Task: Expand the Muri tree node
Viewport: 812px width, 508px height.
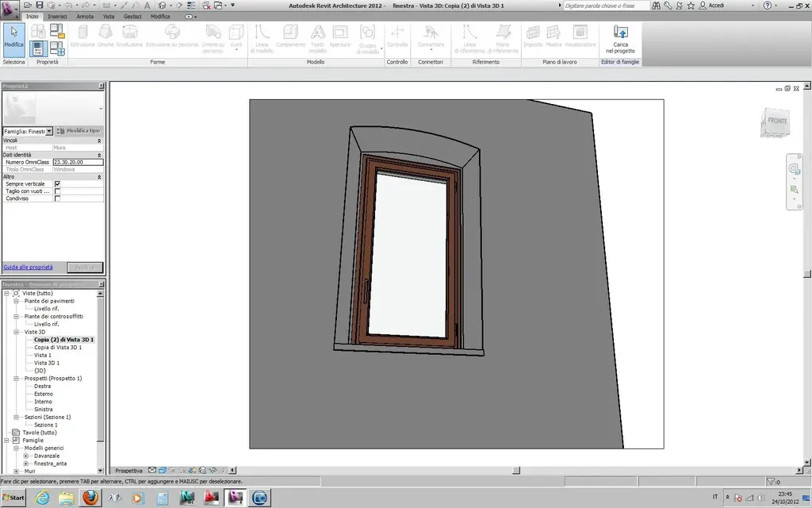Action: [x=16, y=471]
